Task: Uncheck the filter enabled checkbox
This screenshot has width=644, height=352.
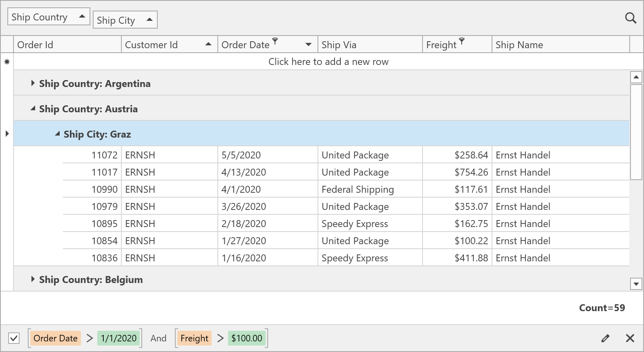Action: [x=14, y=338]
